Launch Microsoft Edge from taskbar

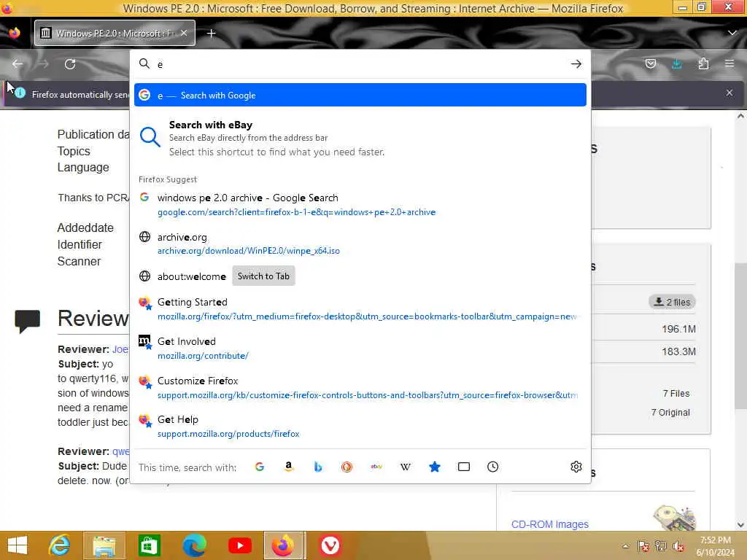click(x=194, y=545)
